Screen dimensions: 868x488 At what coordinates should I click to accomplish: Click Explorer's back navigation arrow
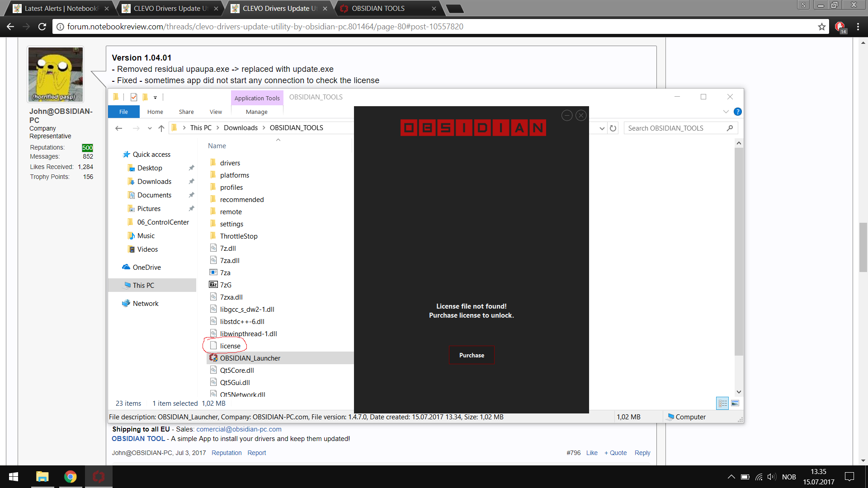pos(119,128)
